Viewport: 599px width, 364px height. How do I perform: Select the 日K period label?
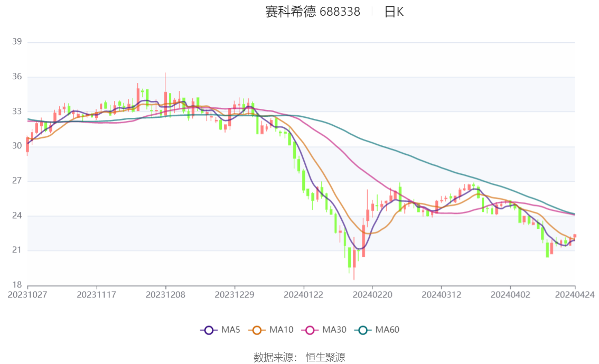(x=394, y=12)
